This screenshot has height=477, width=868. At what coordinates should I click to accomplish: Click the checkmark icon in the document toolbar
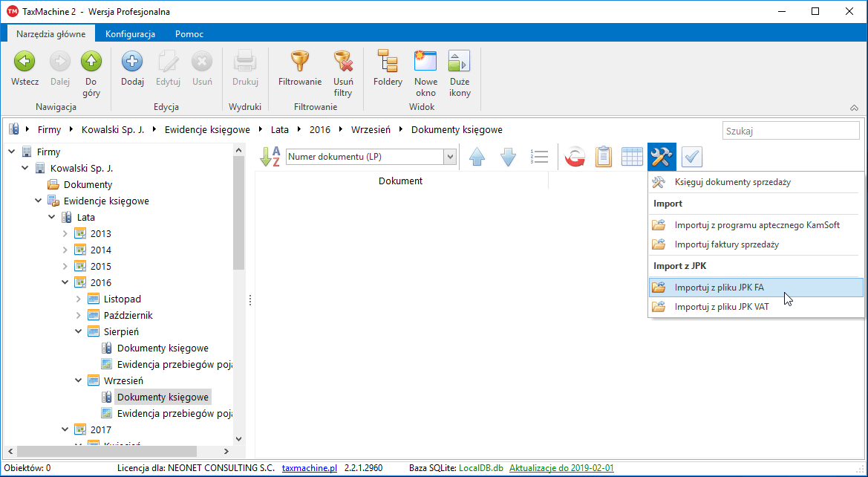click(691, 157)
